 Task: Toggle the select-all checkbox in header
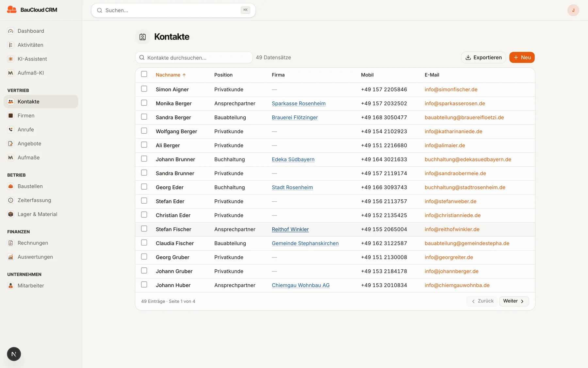click(x=144, y=74)
